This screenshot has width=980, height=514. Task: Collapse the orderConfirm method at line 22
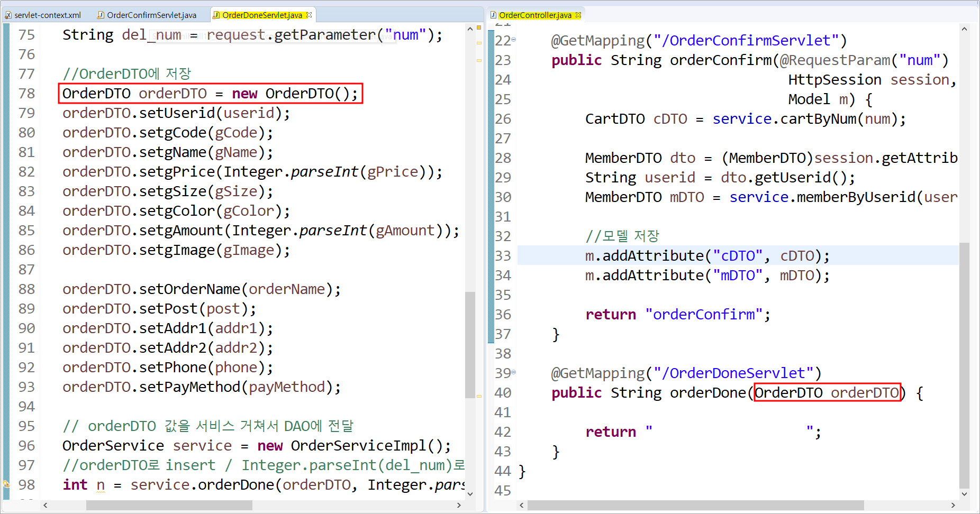coord(513,40)
